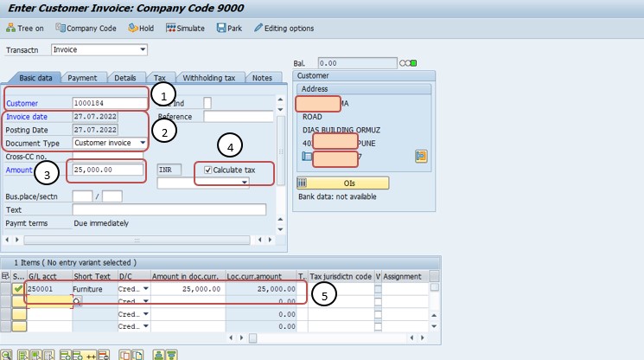Image resolution: width=644 pixels, height=360 pixels.
Task: Click the Assignment column header
Action: pyautogui.click(x=403, y=276)
